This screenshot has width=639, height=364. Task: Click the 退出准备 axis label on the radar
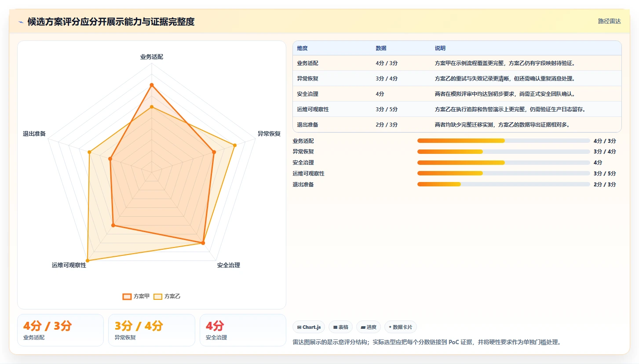coord(34,134)
